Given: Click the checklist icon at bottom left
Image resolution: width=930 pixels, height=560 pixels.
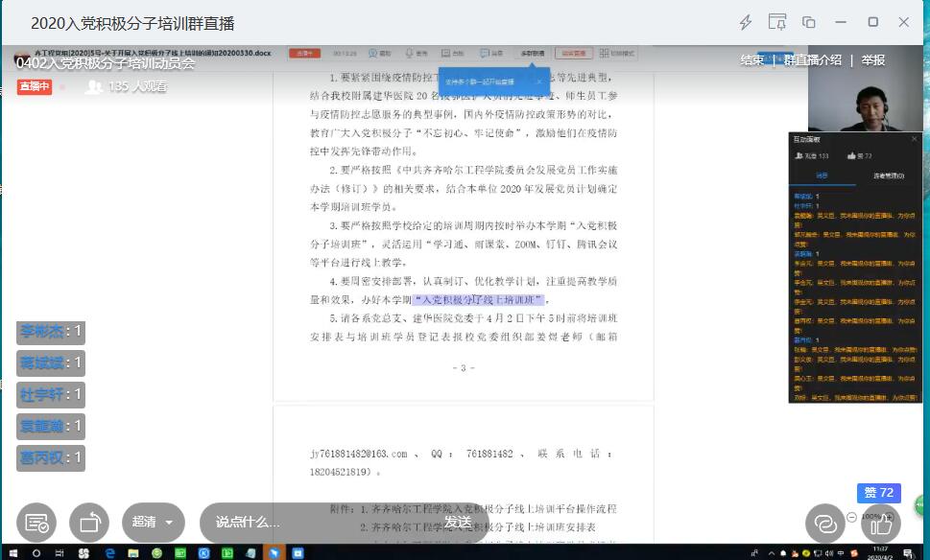Looking at the screenshot, I should pos(36,523).
